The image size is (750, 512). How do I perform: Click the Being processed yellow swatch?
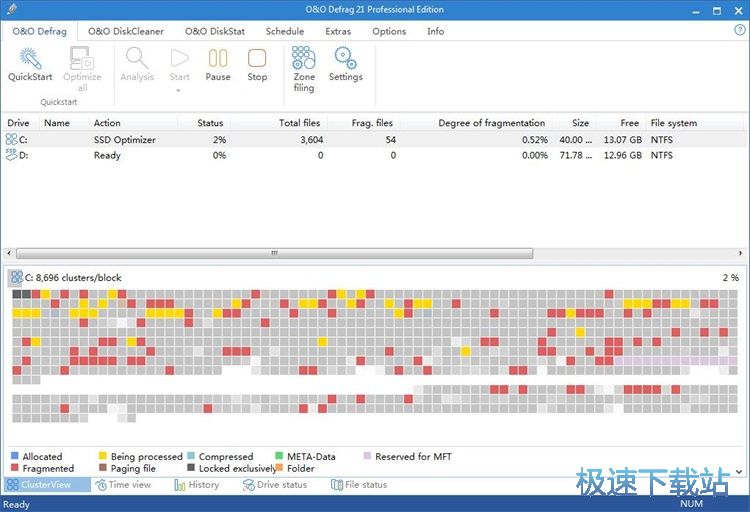pos(102,456)
